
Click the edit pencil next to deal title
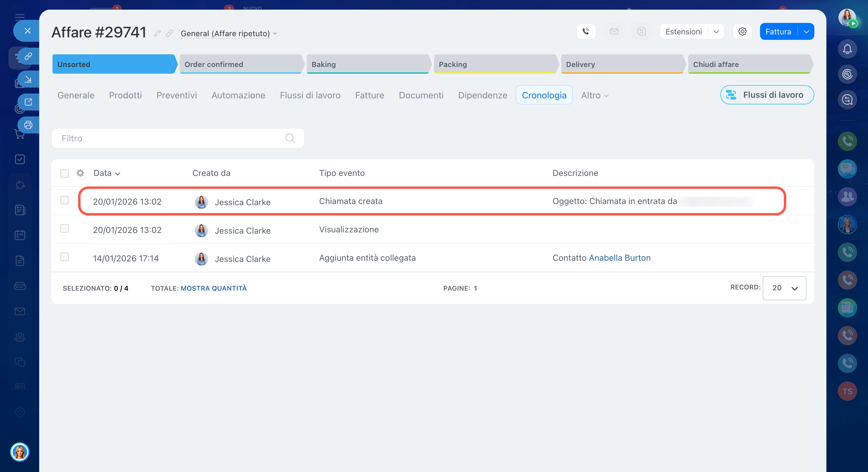[x=157, y=33]
